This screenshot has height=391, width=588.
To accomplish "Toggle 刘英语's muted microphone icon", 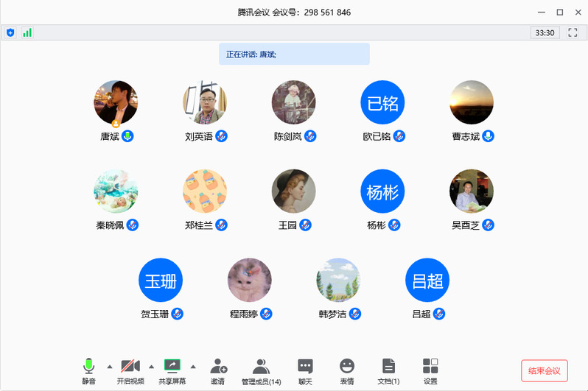I will point(221,136).
